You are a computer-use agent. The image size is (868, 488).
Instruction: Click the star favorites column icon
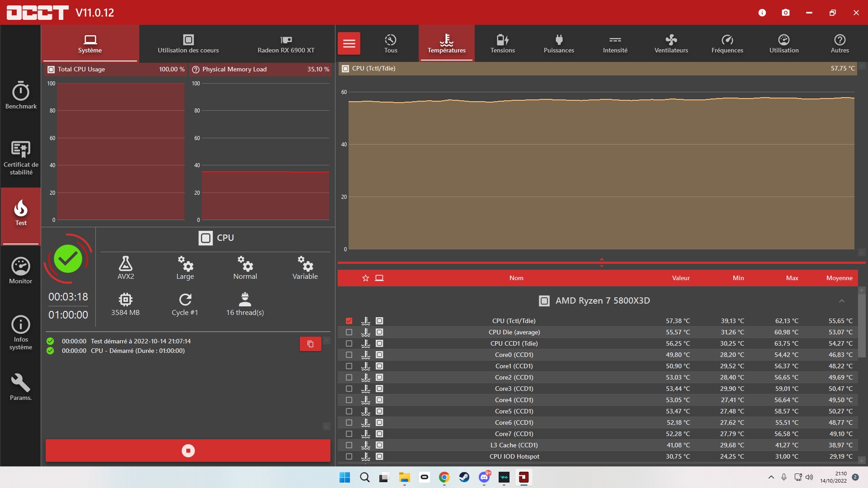coord(366,278)
